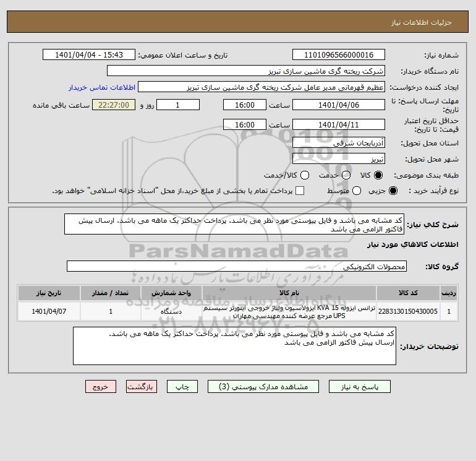Click the need date cell 1401/04/07
This screenshot has width=476, height=461.
[49, 311]
